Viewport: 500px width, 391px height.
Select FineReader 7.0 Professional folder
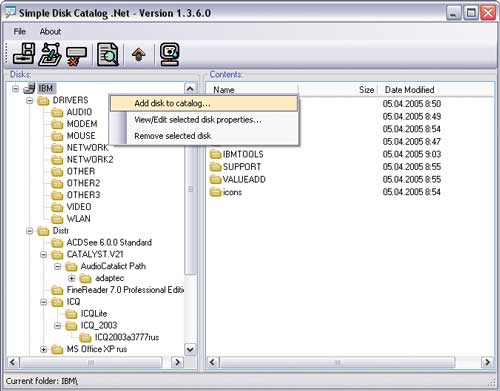(x=125, y=290)
